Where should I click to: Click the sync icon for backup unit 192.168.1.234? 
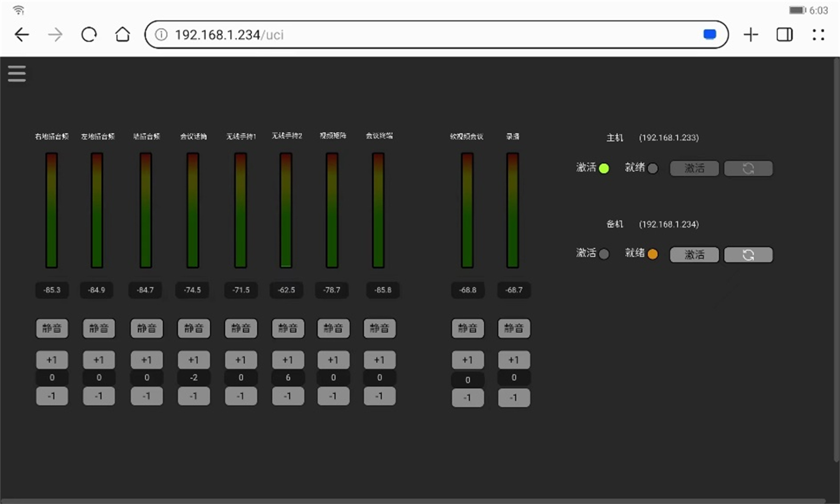point(748,255)
